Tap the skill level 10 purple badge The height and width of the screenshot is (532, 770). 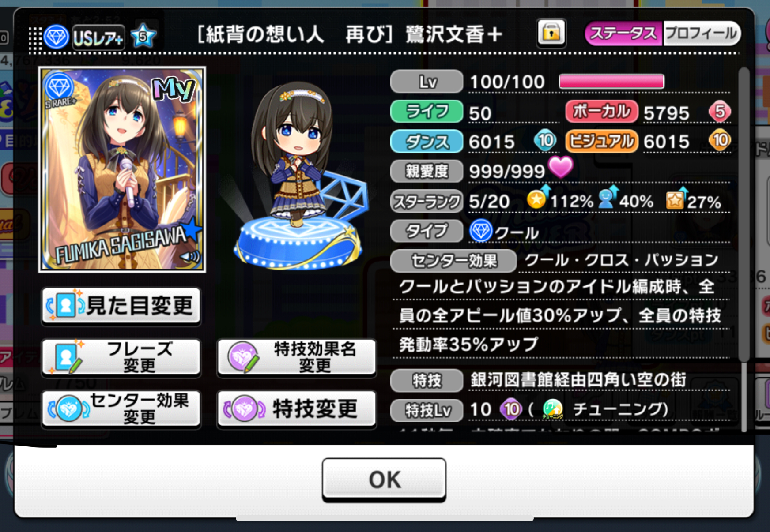511,409
